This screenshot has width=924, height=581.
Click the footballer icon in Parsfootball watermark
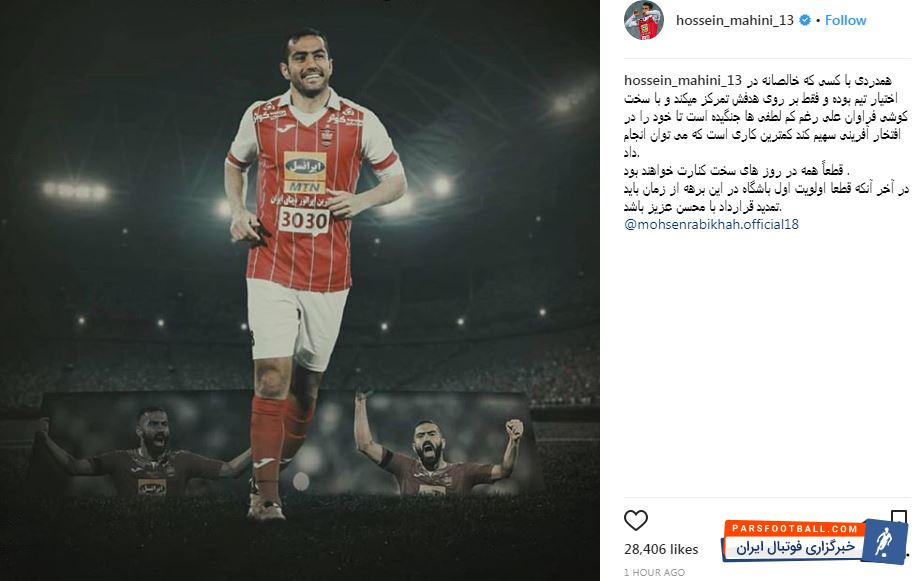(x=883, y=542)
